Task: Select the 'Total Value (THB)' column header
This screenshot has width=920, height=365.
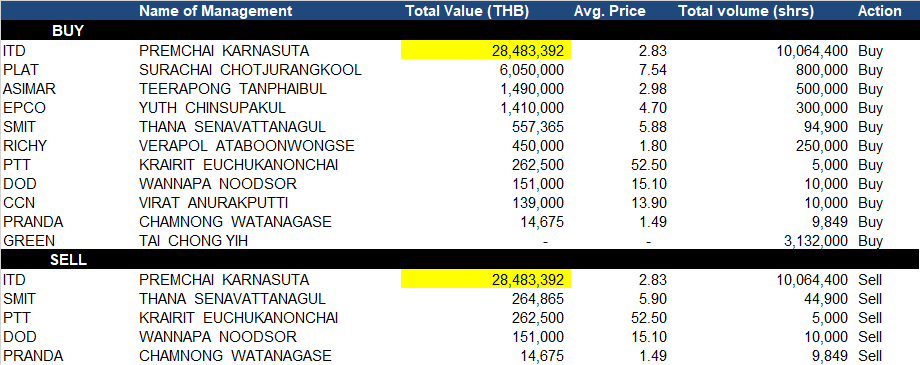Action: tap(467, 11)
